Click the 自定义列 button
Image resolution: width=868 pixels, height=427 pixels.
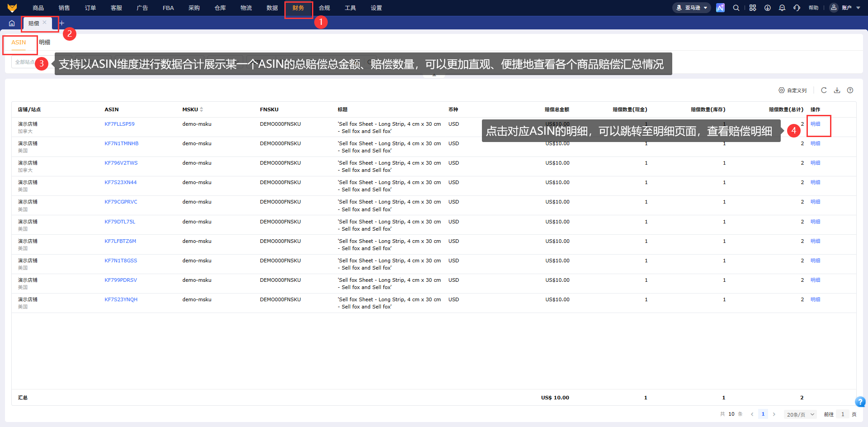click(x=793, y=90)
